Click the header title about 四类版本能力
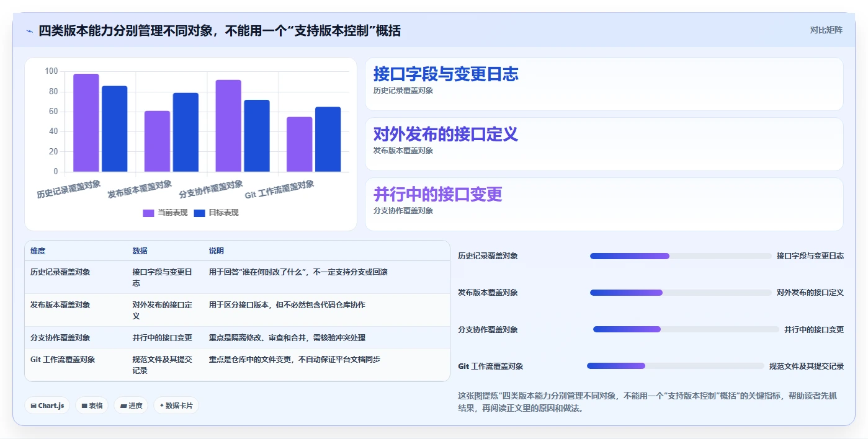 coord(220,30)
